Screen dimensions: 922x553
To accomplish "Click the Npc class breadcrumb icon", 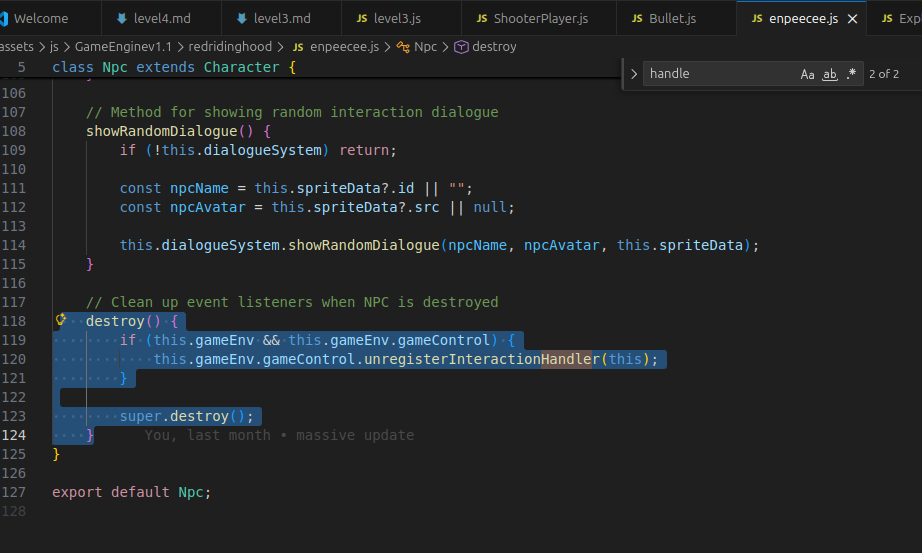I will tap(403, 47).
